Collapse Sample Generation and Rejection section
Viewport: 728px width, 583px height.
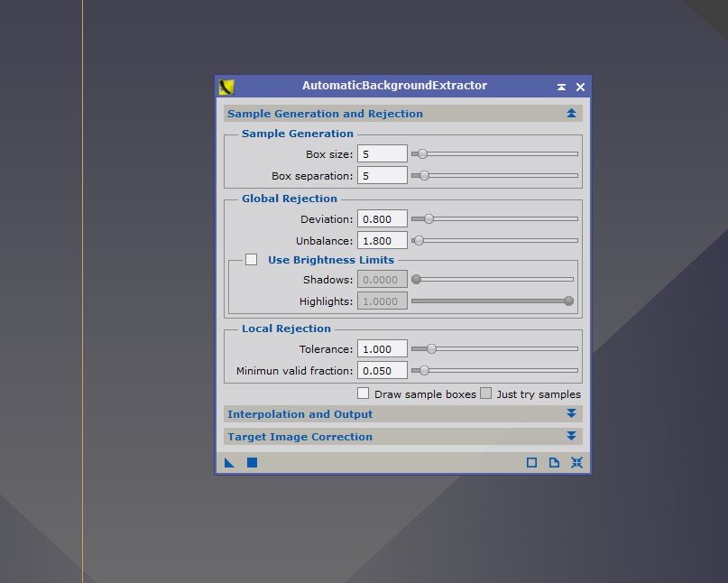point(572,114)
